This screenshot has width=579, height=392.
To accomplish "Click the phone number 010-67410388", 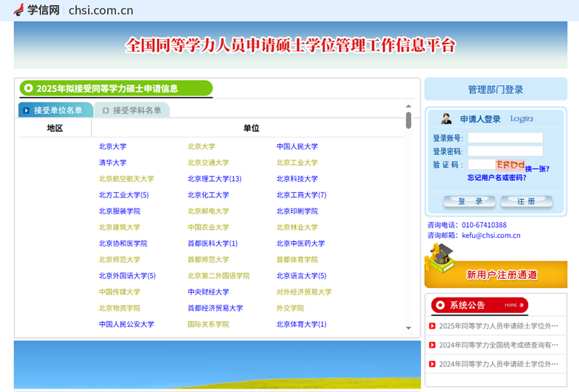I will pyautogui.click(x=484, y=225).
